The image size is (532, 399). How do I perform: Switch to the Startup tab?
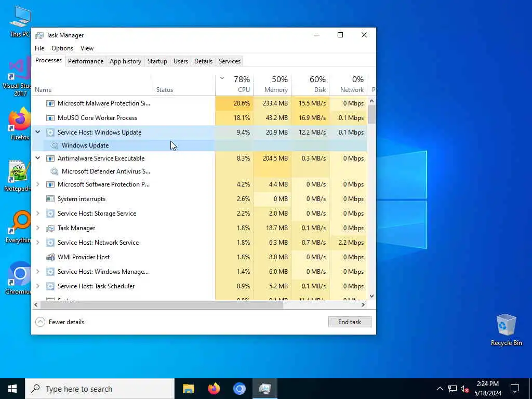tap(157, 61)
